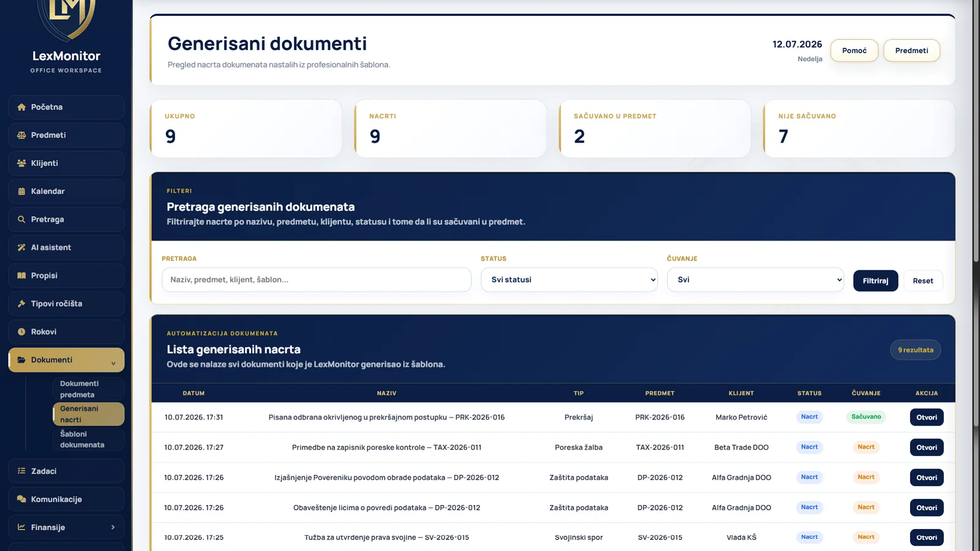
Task: Go to Početna in sidebar
Action: 66,107
